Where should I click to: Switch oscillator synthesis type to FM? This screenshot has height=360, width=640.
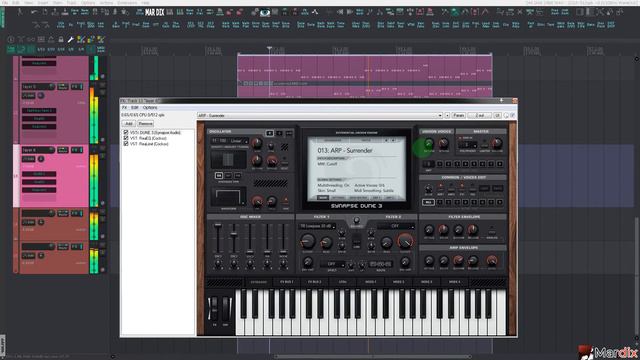pyautogui.click(x=238, y=176)
